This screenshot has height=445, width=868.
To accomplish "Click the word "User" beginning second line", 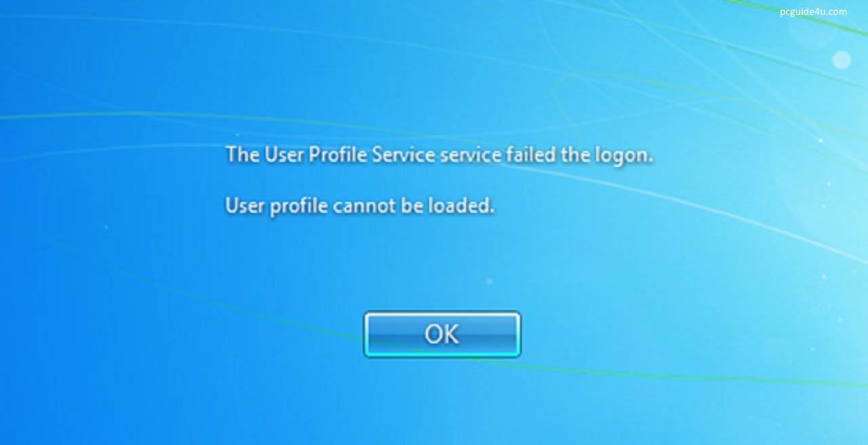I will 245,205.
